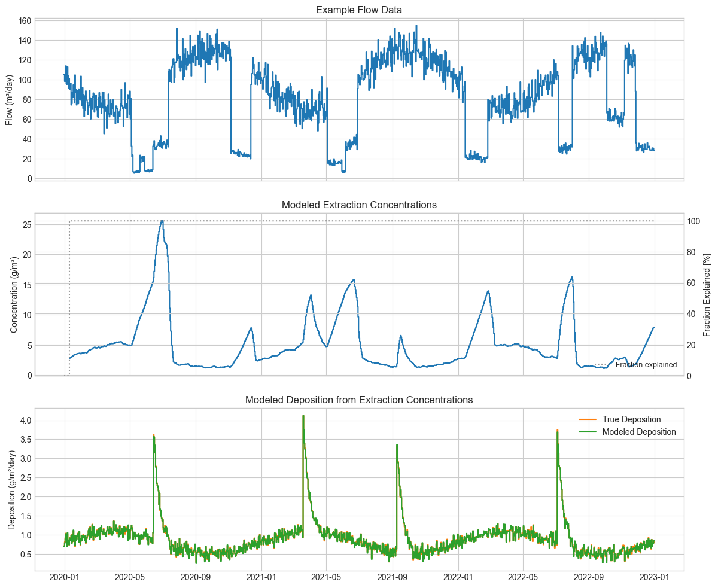Click the tallest concentration peak near 2020-07

click(x=163, y=221)
